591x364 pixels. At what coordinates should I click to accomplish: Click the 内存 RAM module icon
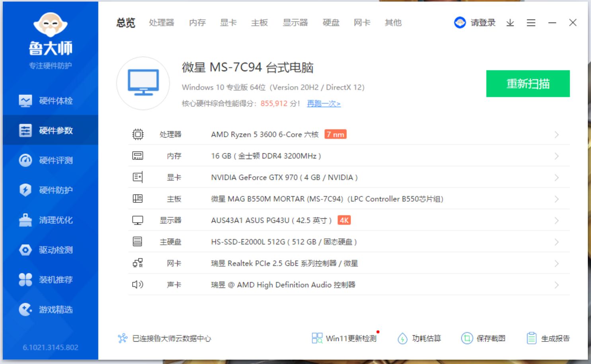point(138,156)
